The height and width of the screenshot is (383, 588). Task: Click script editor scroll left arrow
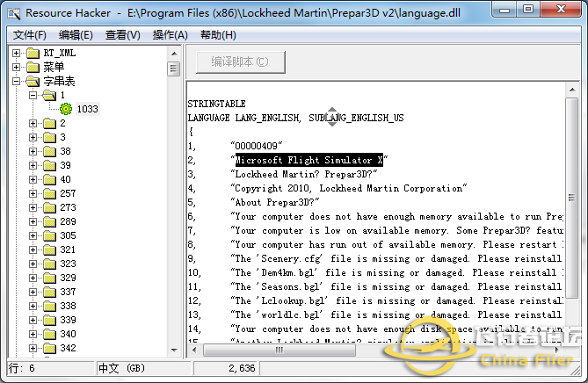click(x=194, y=350)
